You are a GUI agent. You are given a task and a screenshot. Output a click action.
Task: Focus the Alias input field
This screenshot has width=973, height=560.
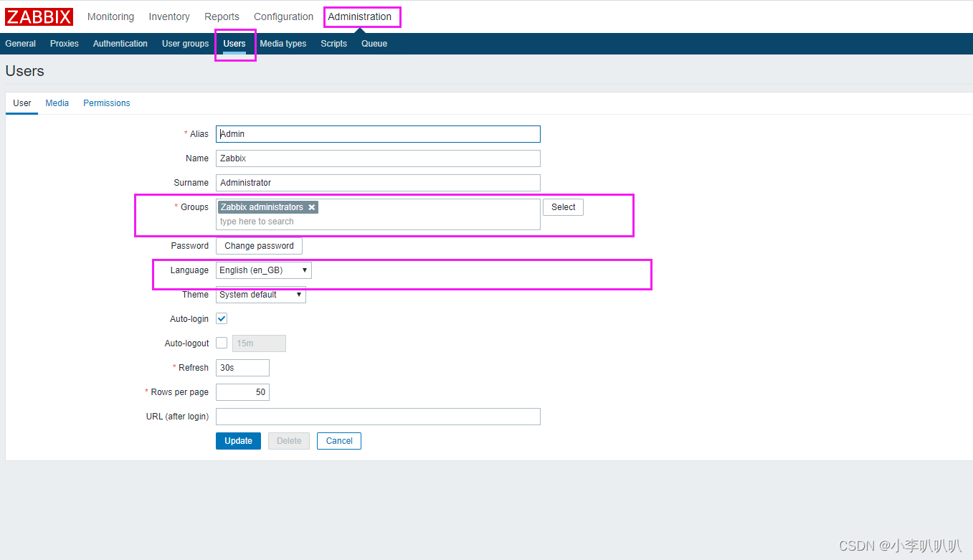pyautogui.click(x=378, y=134)
